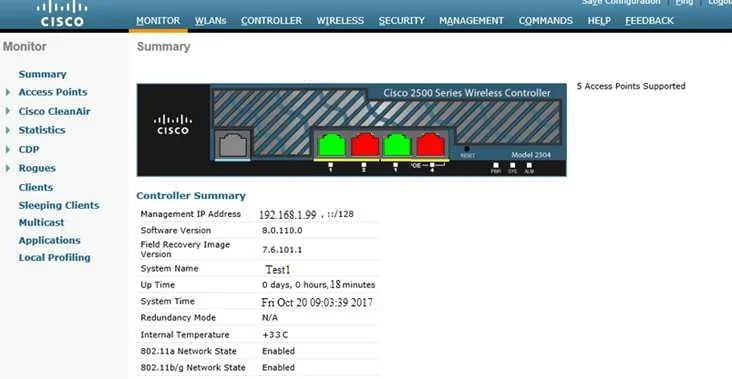732x379 pixels.
Task: Expand the CDP section arrow
Action: pyautogui.click(x=7, y=149)
